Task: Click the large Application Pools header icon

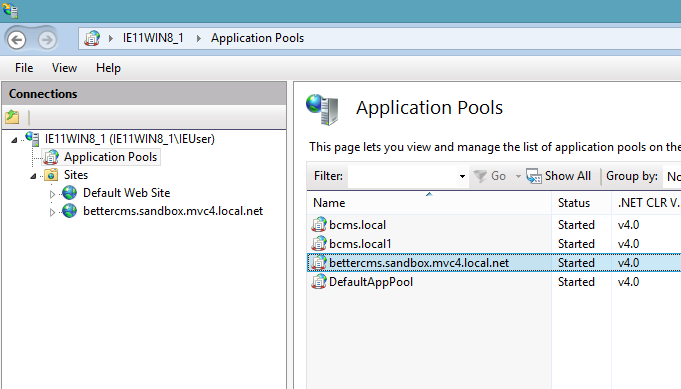Action: 322,110
